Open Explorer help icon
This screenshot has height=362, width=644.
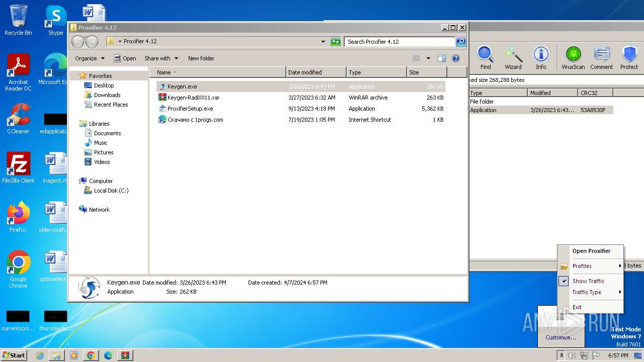coord(456,58)
